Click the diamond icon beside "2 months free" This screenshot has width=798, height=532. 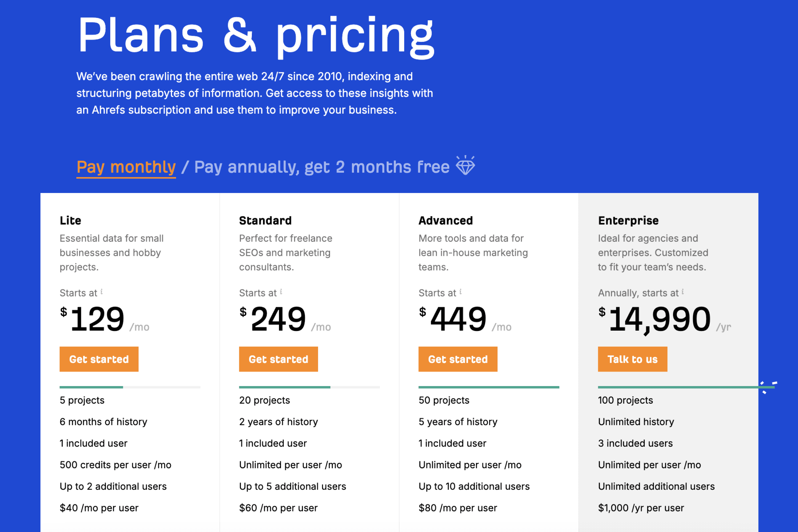(465, 167)
